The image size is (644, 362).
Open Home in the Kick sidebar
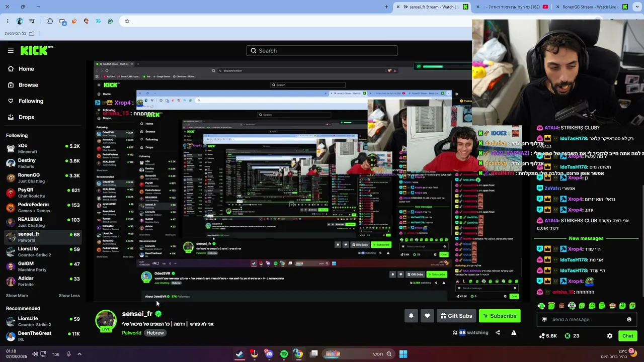(x=21, y=69)
